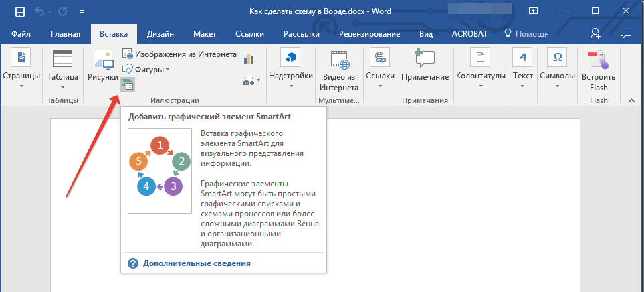The image size is (644, 292).
Task: Open the Рецензирование (Review) tab
Action: (369, 34)
